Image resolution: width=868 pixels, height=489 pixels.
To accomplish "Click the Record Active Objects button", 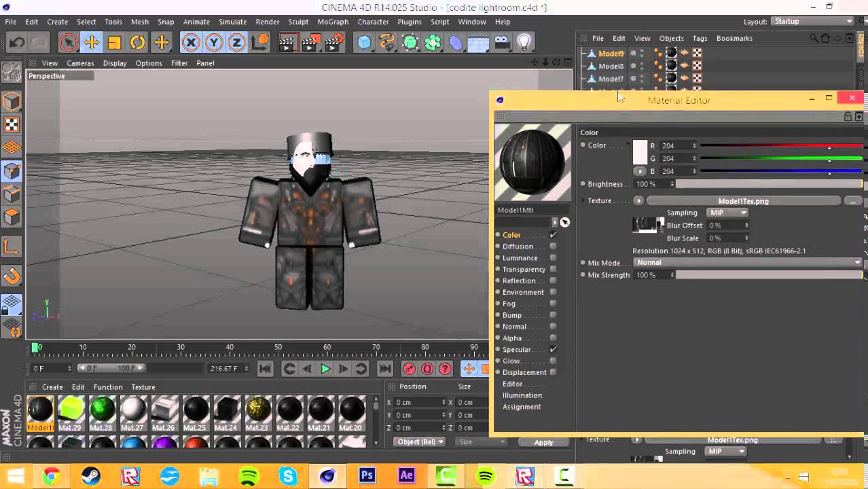I will [x=410, y=369].
